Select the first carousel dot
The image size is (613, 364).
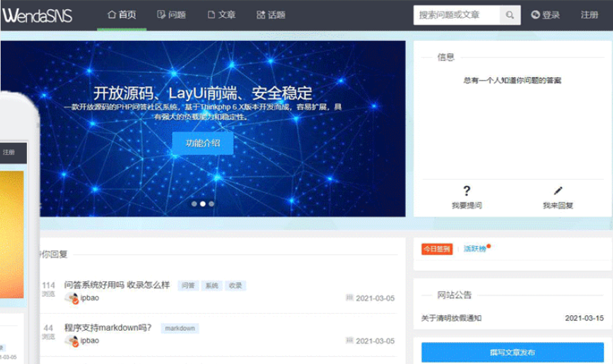[194, 204]
